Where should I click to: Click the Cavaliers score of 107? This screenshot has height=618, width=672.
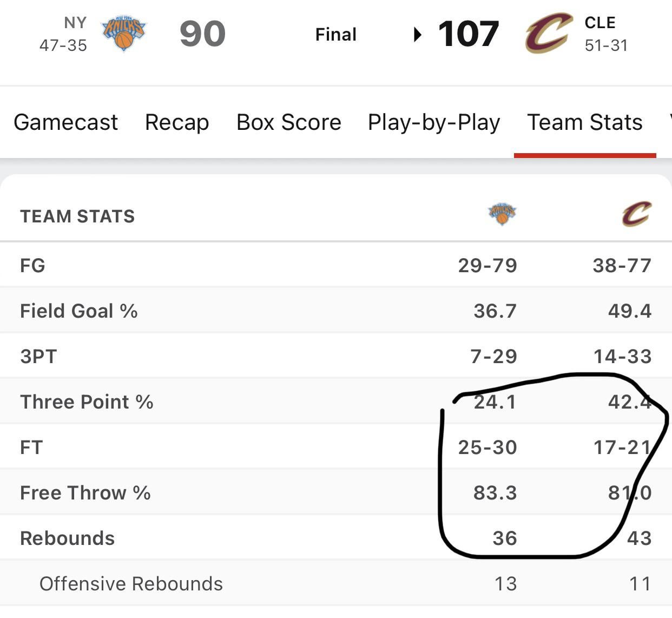click(x=469, y=34)
